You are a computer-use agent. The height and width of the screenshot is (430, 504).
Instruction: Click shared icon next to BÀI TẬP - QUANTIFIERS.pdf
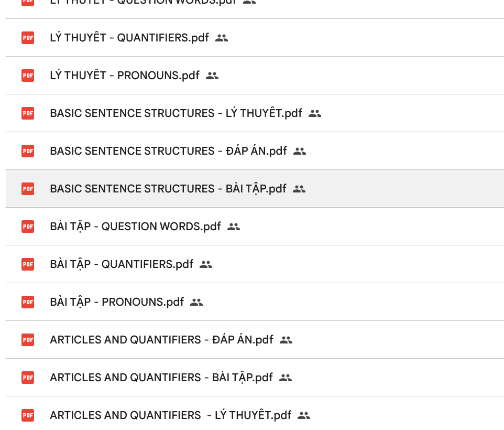[206, 264]
